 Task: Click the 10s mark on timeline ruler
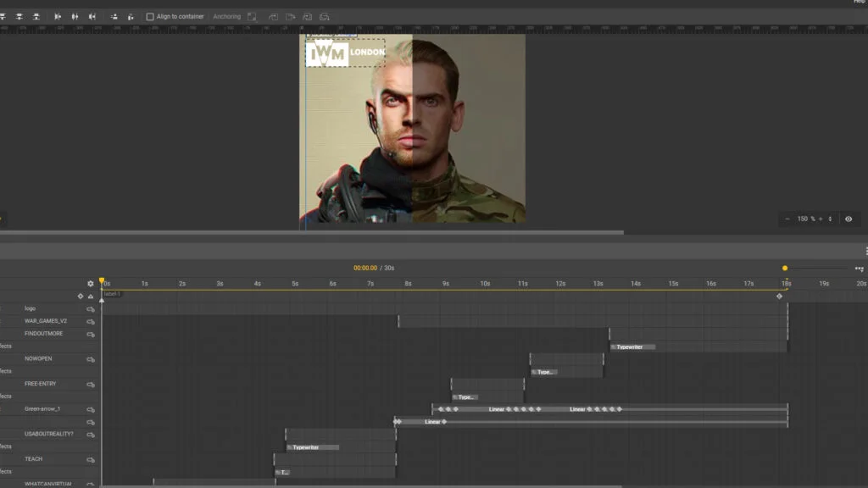pyautogui.click(x=485, y=284)
